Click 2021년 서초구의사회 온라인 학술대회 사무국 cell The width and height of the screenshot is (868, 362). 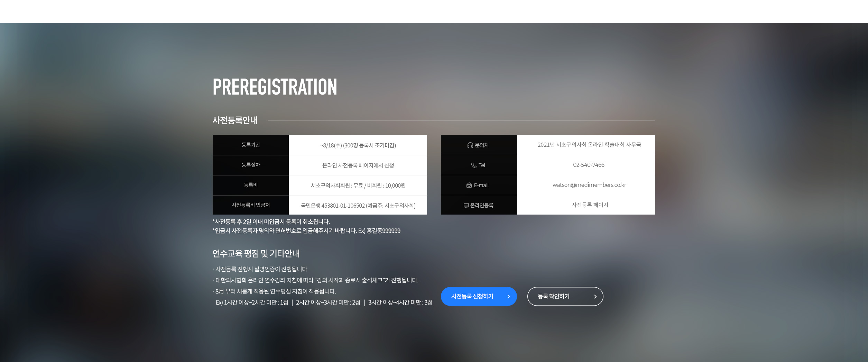coord(586,145)
